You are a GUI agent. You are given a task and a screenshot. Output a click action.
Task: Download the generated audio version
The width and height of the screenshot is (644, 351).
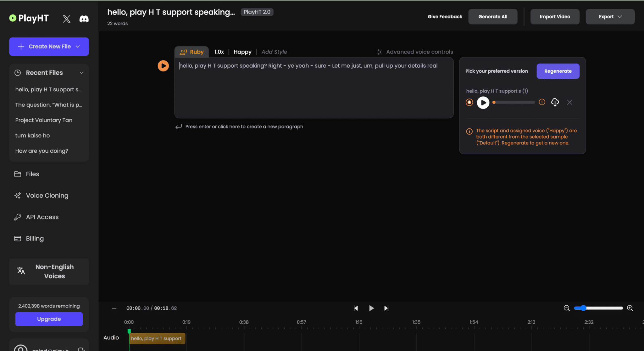pyautogui.click(x=555, y=102)
